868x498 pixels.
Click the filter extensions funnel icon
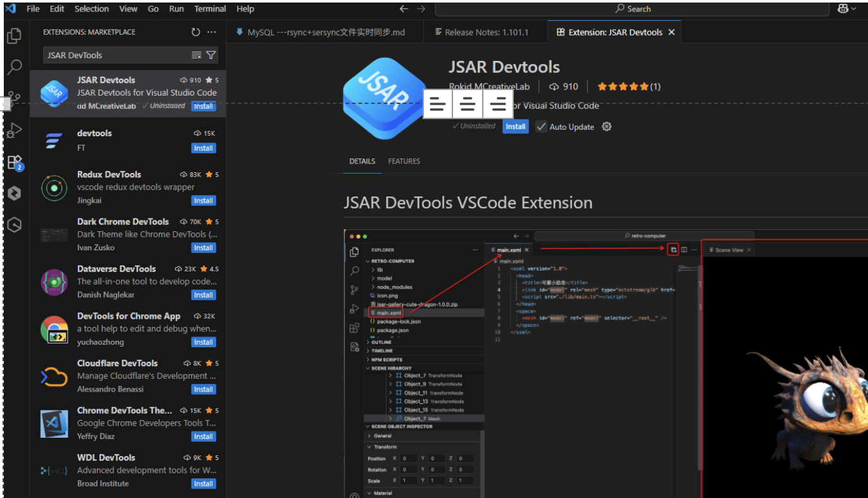[x=211, y=55]
